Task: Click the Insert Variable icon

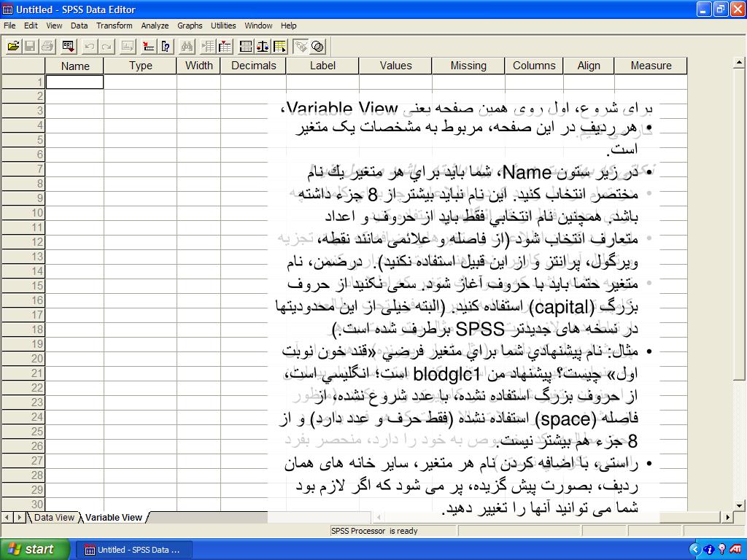Action: 225,46
